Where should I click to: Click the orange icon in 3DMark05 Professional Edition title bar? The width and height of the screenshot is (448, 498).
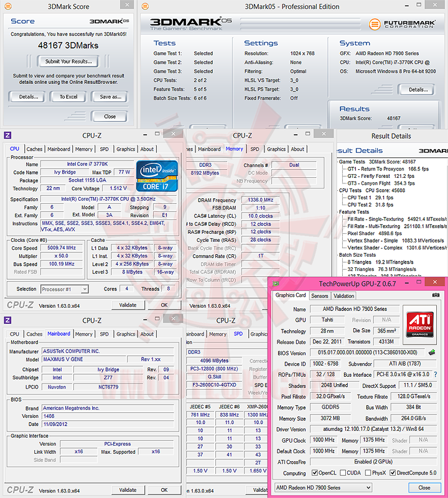(146, 6)
